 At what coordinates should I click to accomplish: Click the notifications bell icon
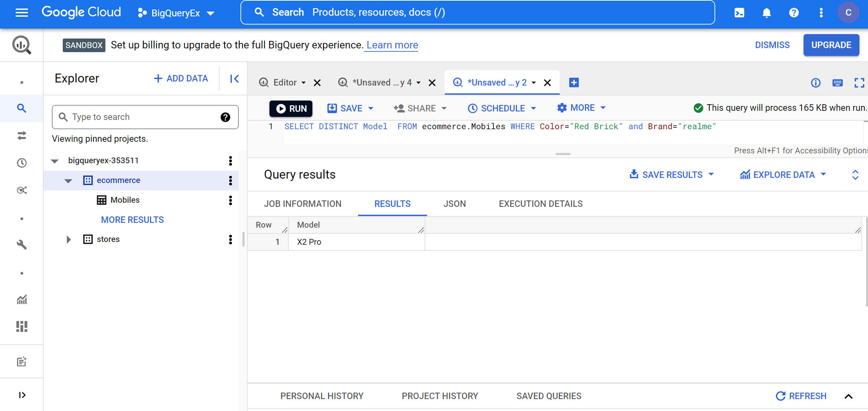click(766, 13)
